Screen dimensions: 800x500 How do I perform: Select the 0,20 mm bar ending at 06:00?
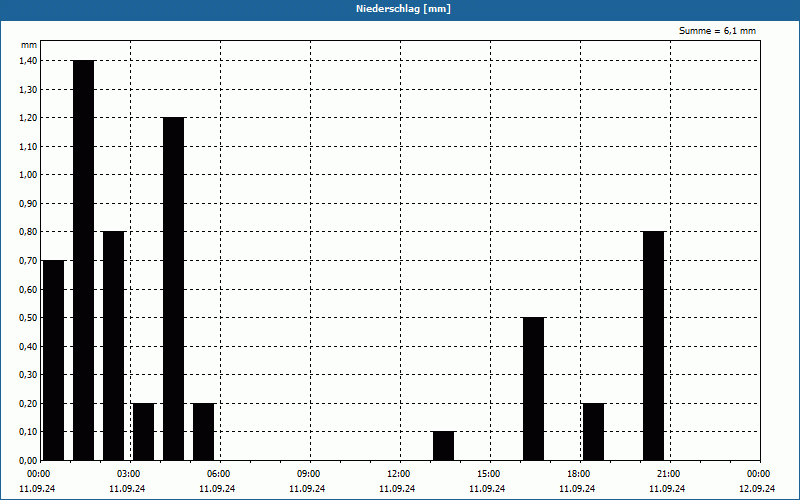(x=204, y=432)
